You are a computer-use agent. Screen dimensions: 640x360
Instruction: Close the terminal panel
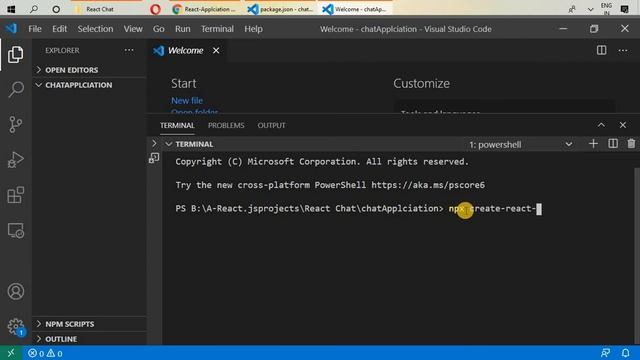(622, 125)
